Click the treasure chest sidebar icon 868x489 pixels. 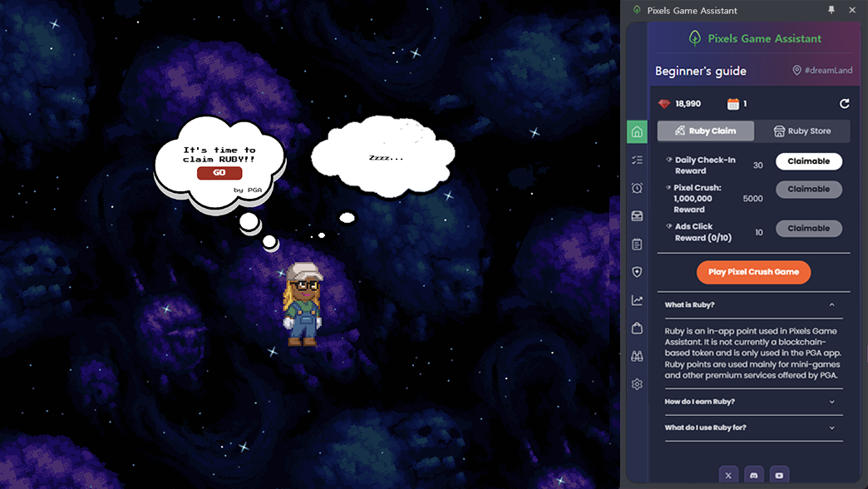[x=637, y=216]
